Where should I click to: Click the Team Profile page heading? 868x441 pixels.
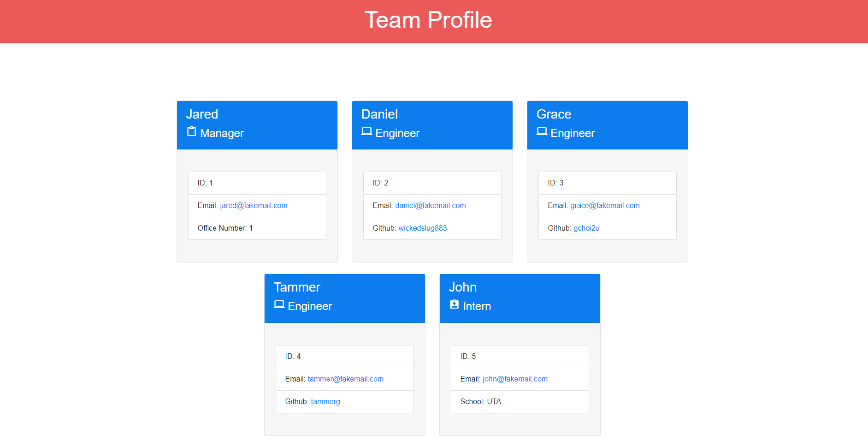[428, 20]
